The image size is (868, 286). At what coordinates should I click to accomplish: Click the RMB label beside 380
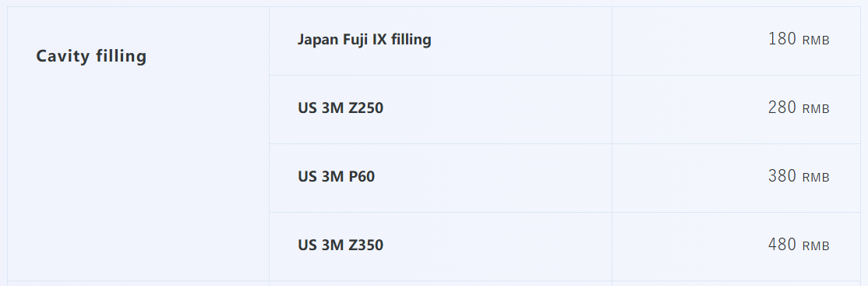click(816, 178)
